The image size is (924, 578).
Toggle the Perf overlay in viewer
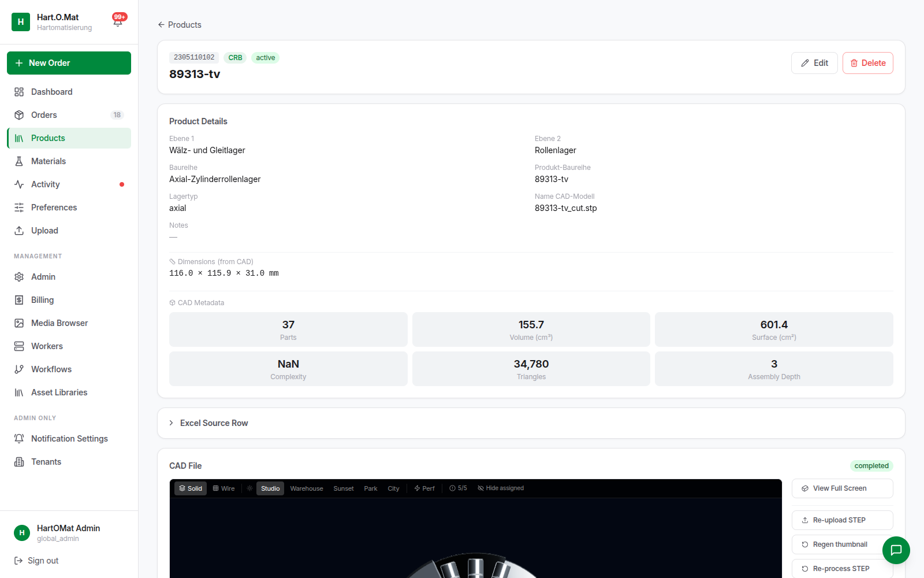click(x=424, y=488)
